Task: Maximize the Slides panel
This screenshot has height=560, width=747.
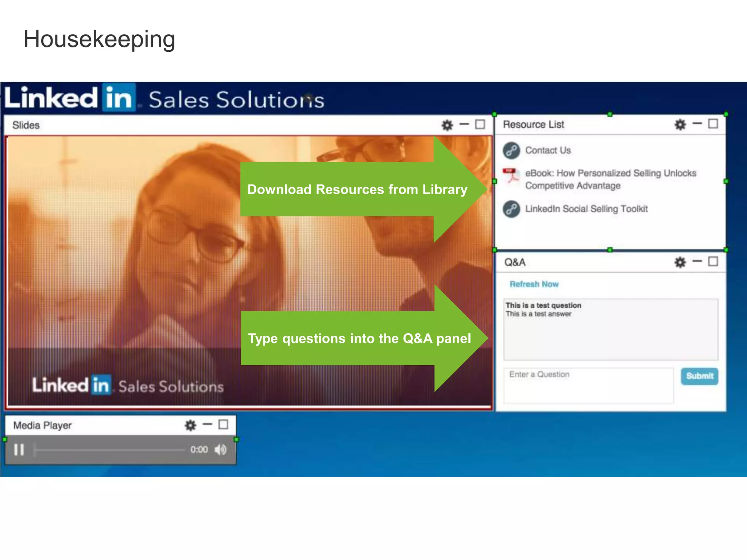Action: point(480,125)
